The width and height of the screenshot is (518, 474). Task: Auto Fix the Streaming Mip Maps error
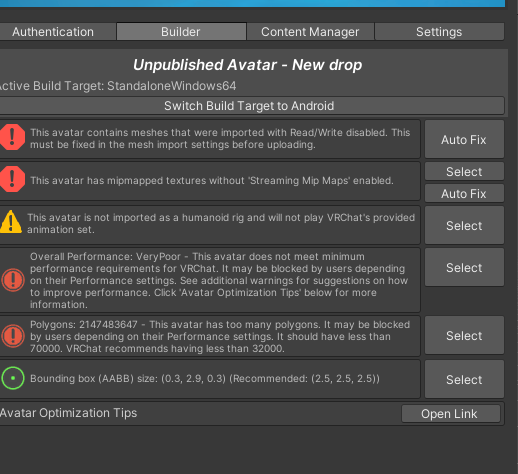click(x=464, y=194)
